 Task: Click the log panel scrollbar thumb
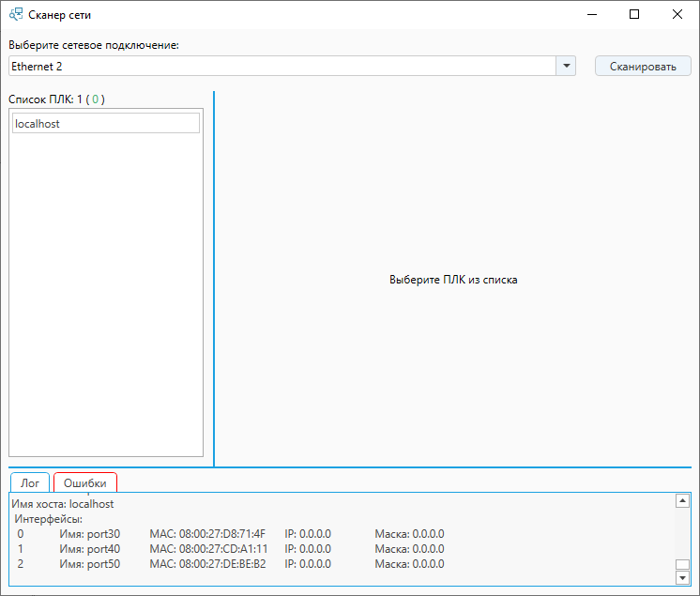pos(682,565)
